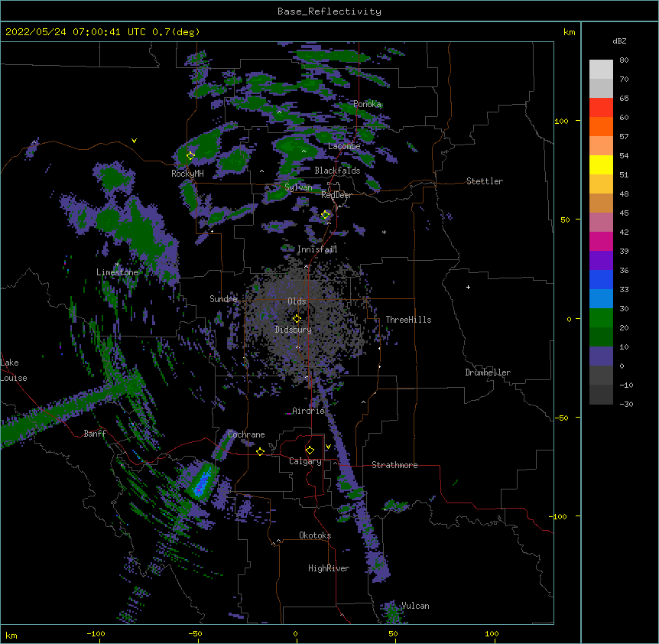The height and width of the screenshot is (644, 659).
Task: Click the yellow diamond marker below RedDeer
Action: pos(325,215)
